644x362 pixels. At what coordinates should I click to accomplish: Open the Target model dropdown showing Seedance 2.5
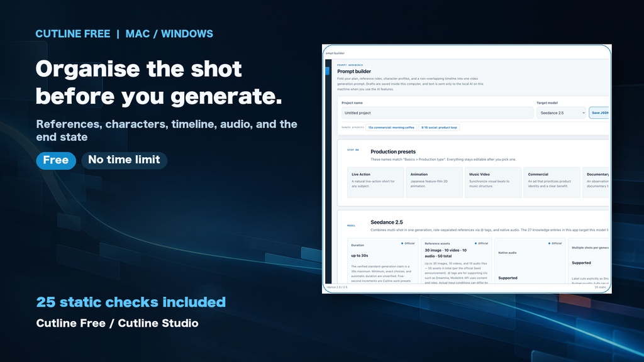(x=561, y=113)
